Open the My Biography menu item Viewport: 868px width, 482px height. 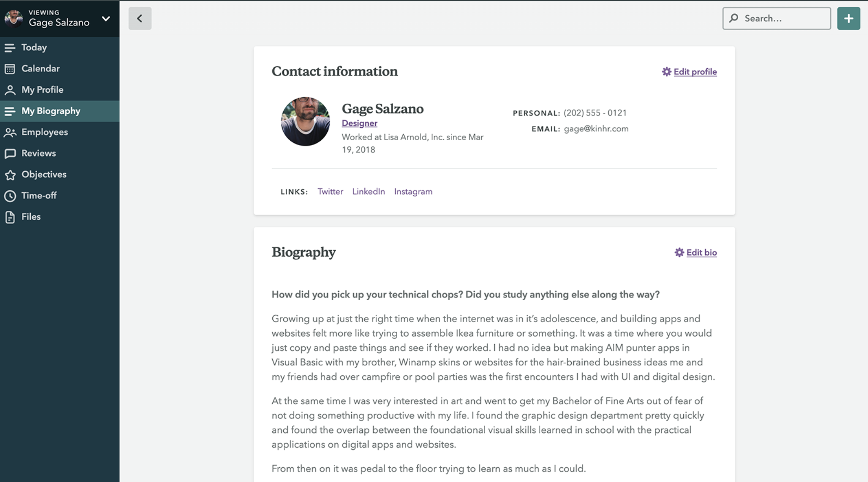coord(51,111)
